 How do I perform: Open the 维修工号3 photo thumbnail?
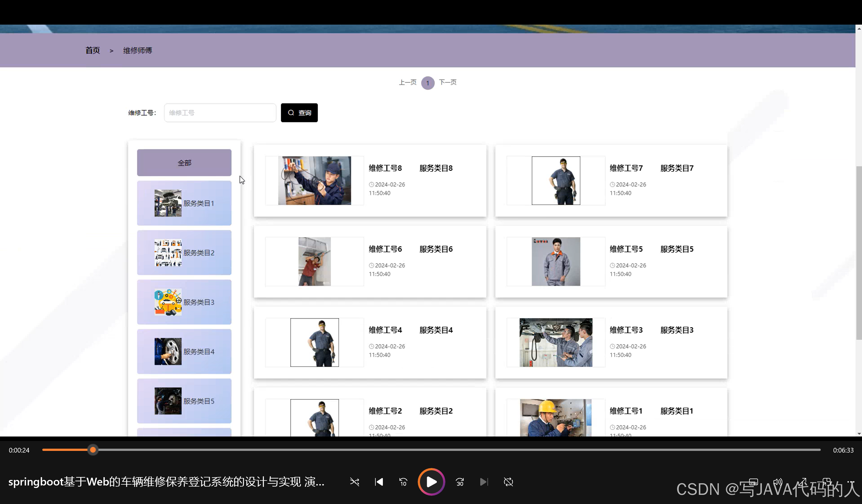coord(556,343)
